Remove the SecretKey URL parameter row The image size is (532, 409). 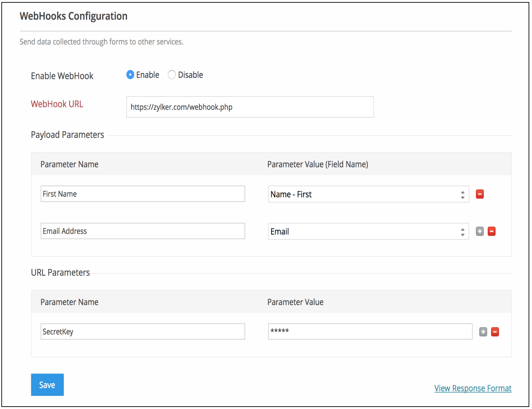(x=495, y=332)
